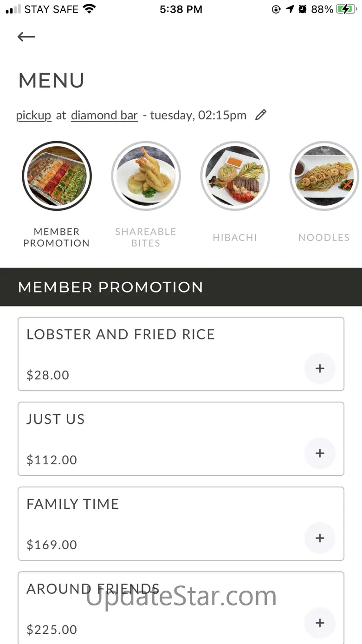
Task: Add Family Time using plus icon
Action: [x=320, y=538]
